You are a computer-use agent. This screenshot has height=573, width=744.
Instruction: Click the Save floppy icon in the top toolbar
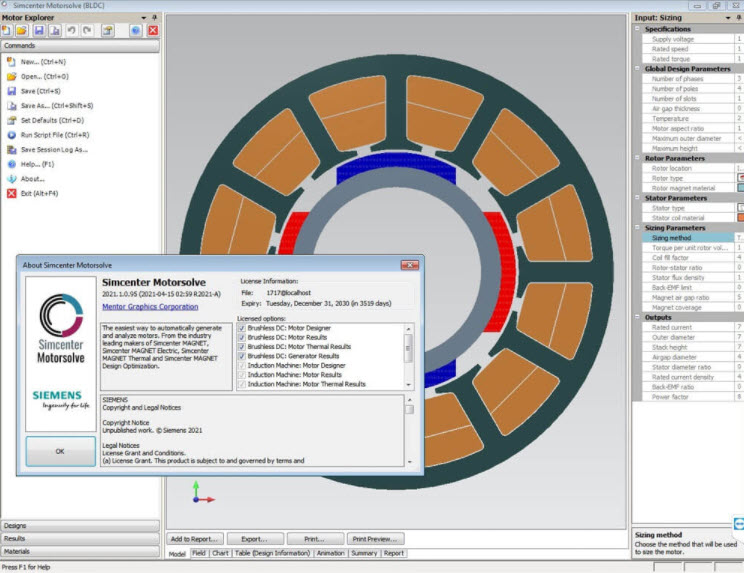[x=39, y=31]
